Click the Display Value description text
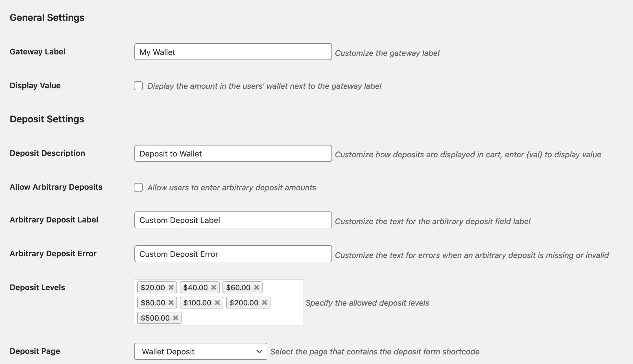This screenshot has height=364, width=633. click(x=264, y=86)
